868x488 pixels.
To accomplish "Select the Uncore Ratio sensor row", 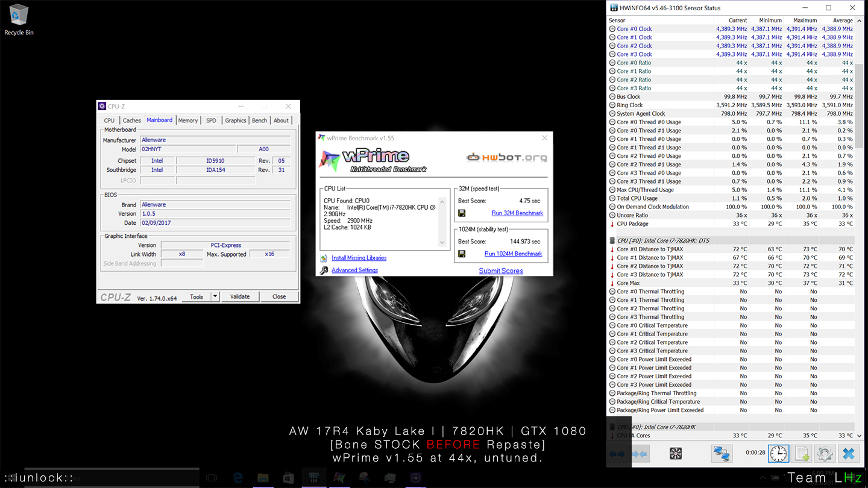I will click(x=731, y=216).
